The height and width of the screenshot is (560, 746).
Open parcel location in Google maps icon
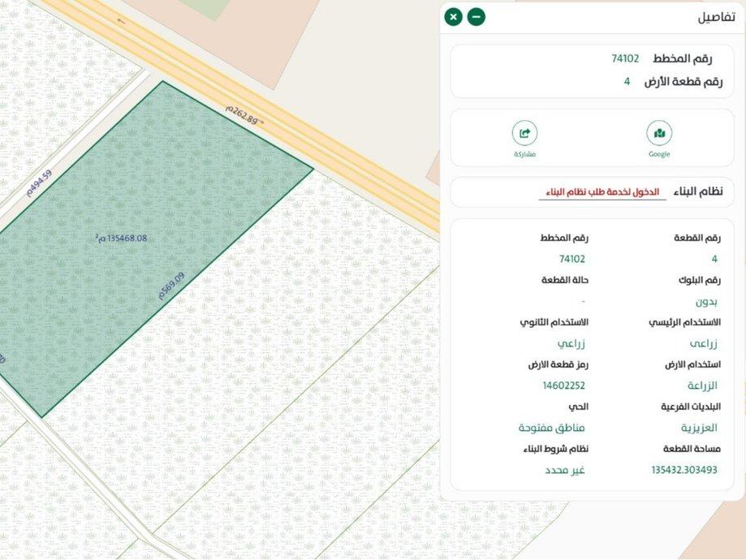click(x=659, y=133)
